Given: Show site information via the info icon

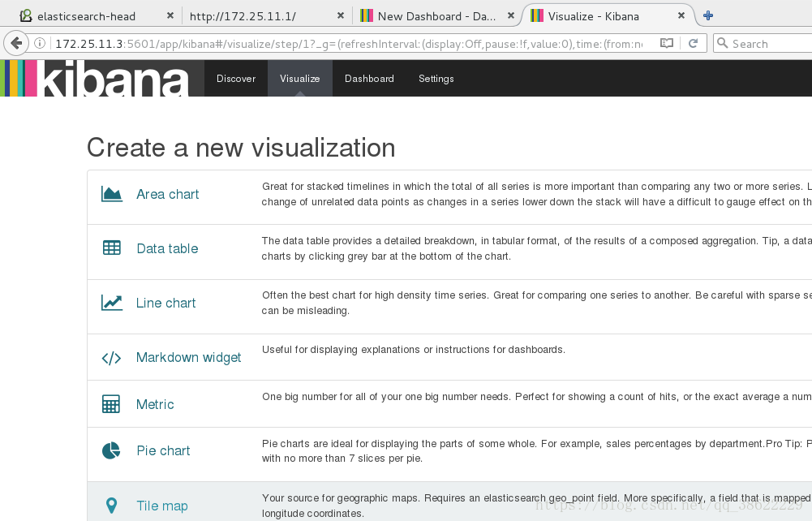Looking at the screenshot, I should click(40, 44).
